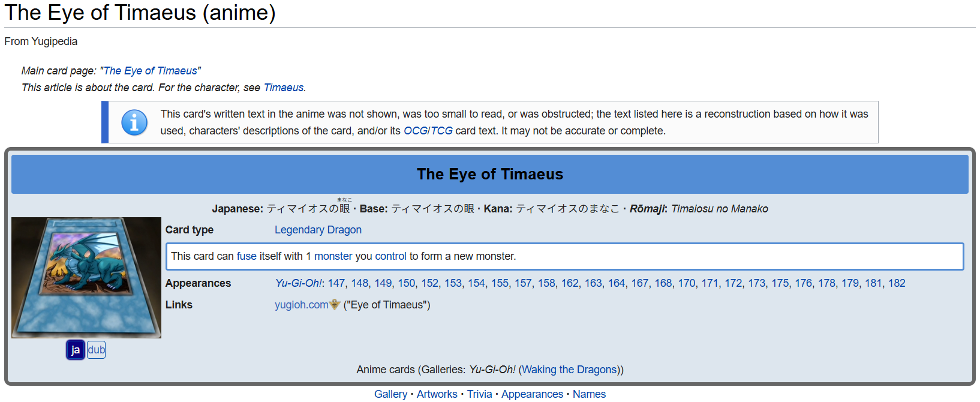Open the Yu-Gi-Oh! appearances series link
This screenshot has width=980, height=402.
tap(299, 283)
